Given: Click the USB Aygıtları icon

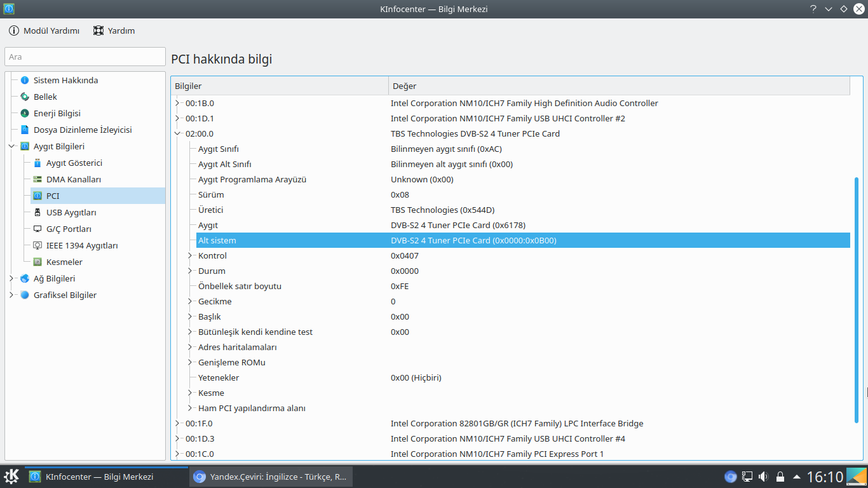Looking at the screenshot, I should (37, 212).
